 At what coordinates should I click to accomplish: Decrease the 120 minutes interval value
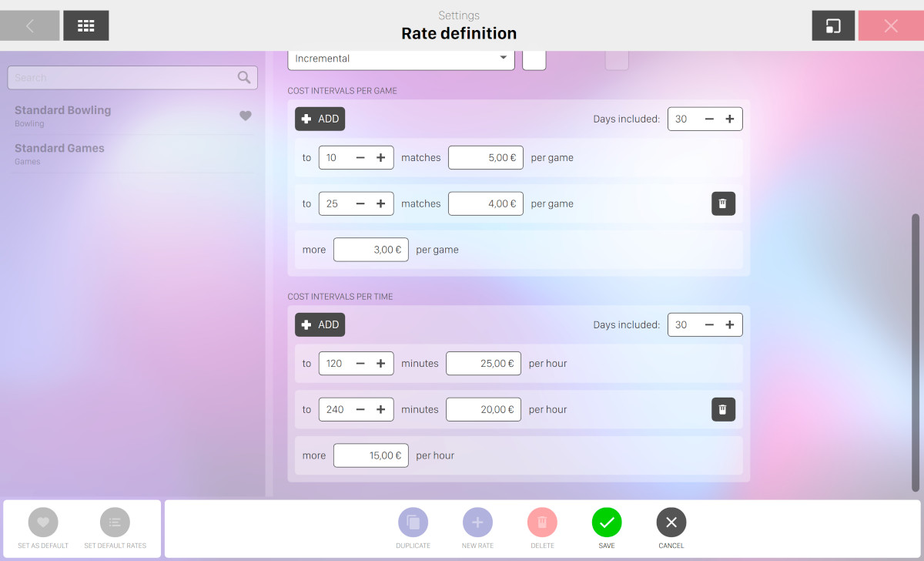pyautogui.click(x=360, y=364)
